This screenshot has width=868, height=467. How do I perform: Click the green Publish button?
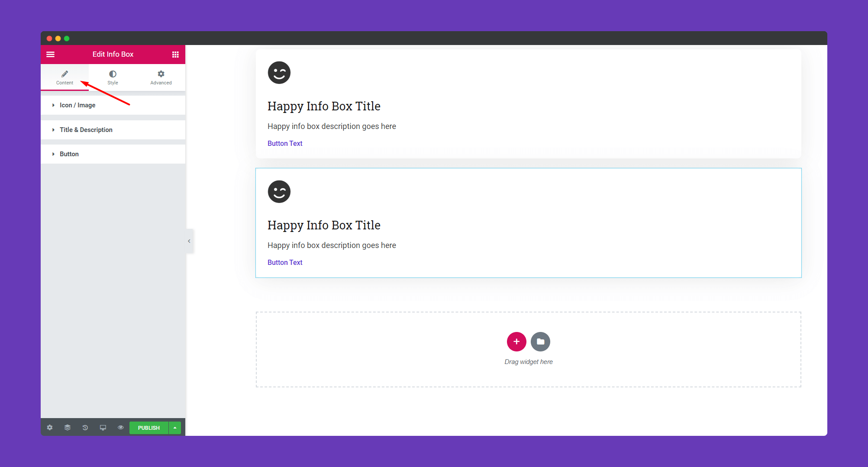pyautogui.click(x=149, y=428)
